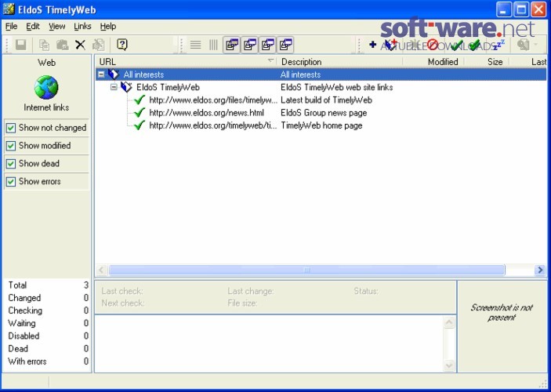The image size is (551, 392).
Task: Open the Edit menu
Action: tap(33, 27)
